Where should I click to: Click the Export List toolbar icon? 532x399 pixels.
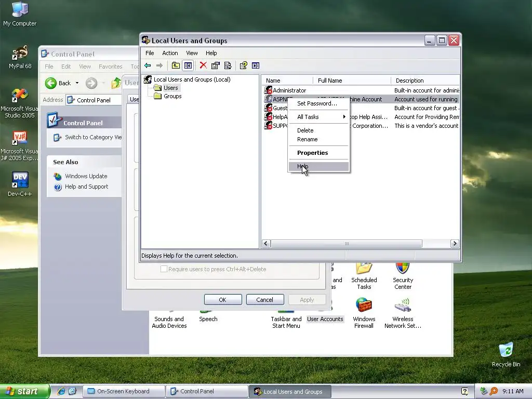[228, 65]
